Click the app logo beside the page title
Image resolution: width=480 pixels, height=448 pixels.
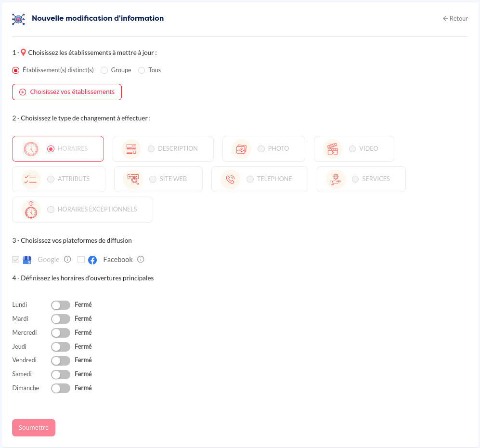tap(18, 19)
